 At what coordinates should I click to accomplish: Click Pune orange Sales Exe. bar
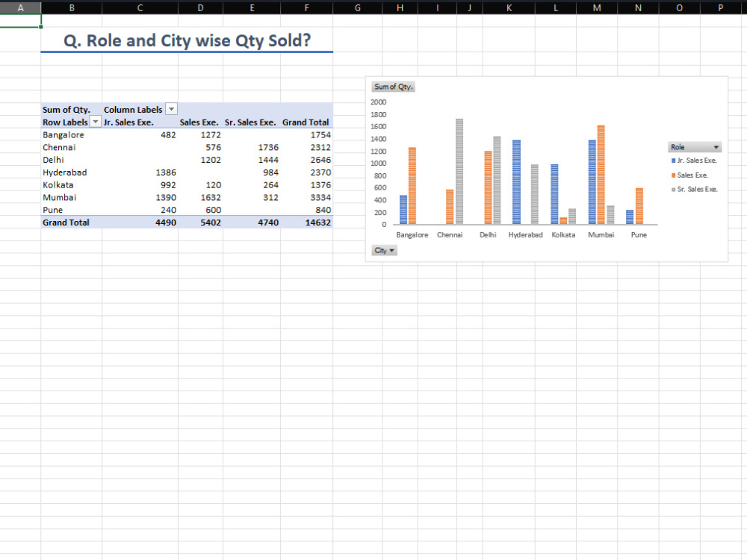(639, 206)
